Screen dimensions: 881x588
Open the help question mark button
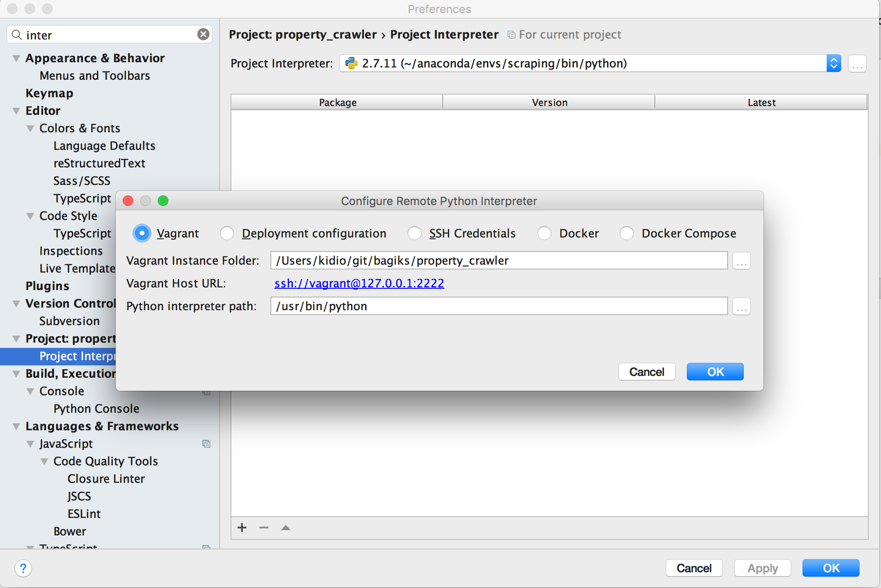(23, 568)
